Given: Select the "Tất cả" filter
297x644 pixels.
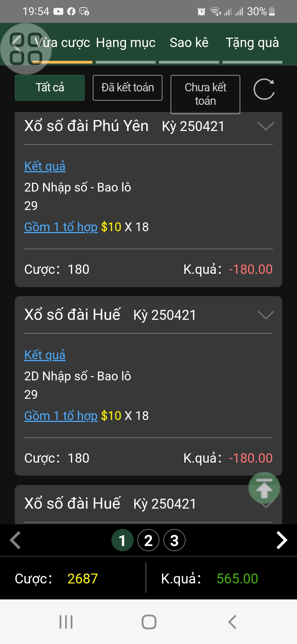Looking at the screenshot, I should click(x=50, y=88).
